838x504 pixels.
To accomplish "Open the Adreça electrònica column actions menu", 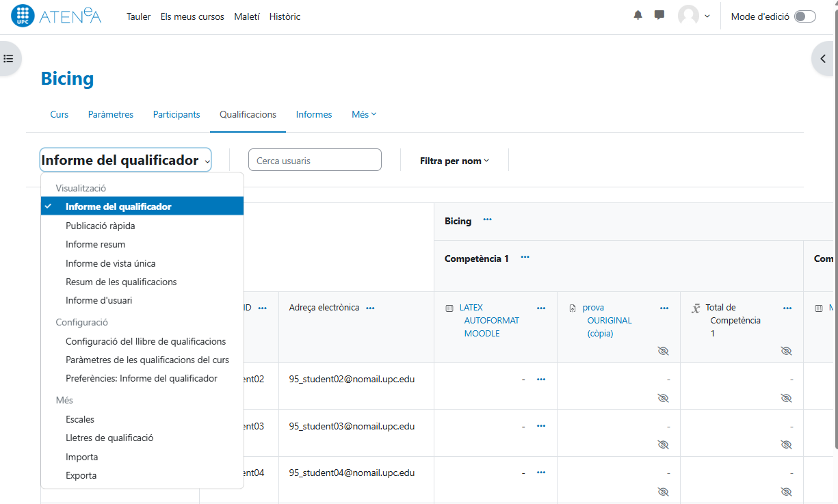I will pos(370,308).
